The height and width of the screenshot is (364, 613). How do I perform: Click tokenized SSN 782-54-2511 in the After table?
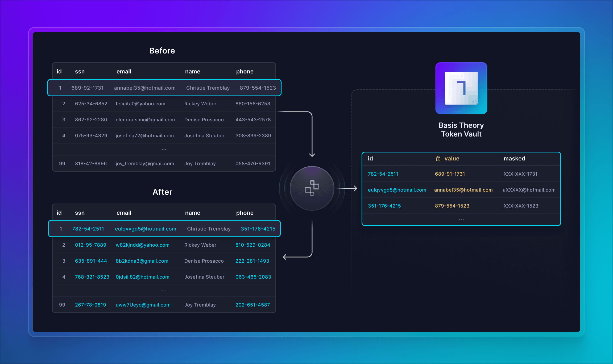pyautogui.click(x=88, y=229)
